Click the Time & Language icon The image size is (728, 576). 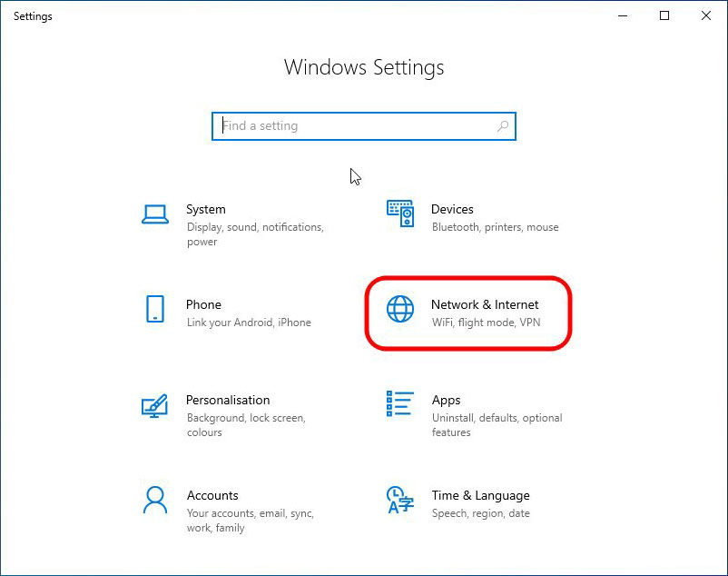coord(400,500)
